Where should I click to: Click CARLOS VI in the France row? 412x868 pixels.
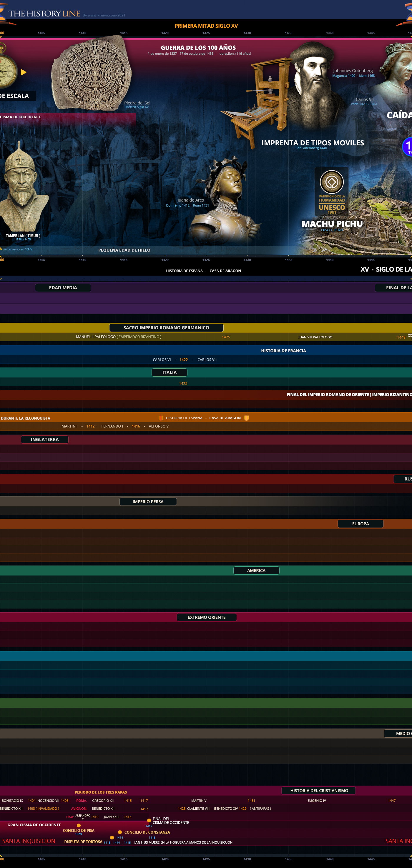click(x=162, y=360)
